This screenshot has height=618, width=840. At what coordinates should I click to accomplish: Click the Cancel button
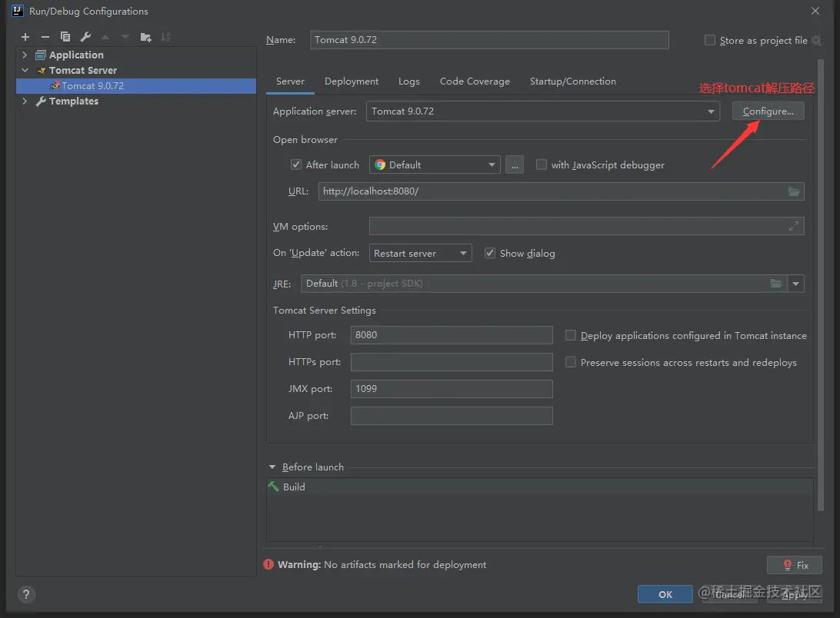(x=729, y=594)
